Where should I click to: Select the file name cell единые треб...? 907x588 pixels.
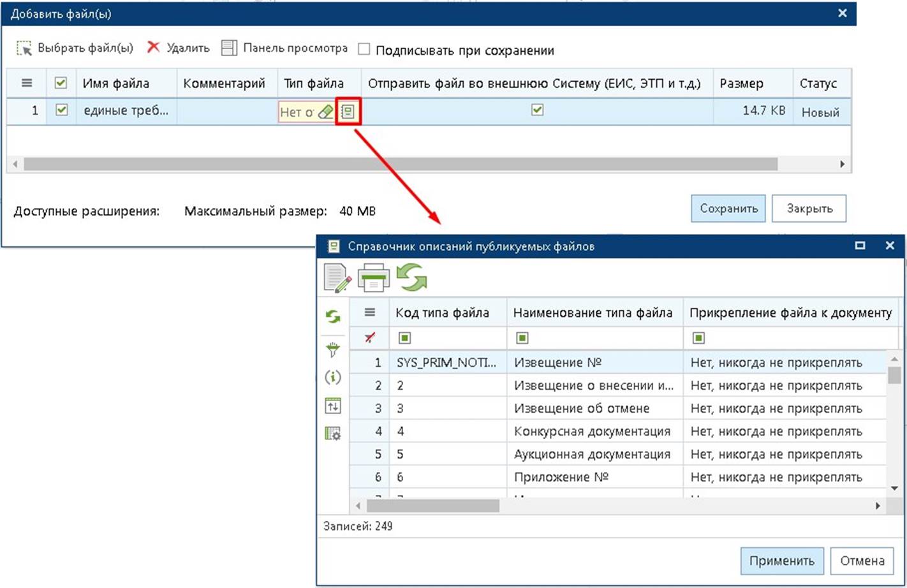pyautogui.click(x=126, y=111)
